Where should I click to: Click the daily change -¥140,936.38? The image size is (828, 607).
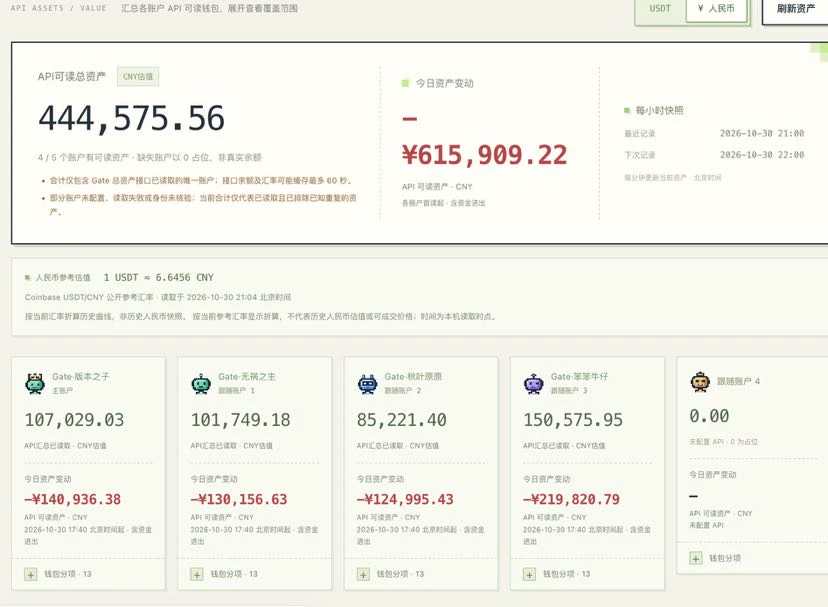point(73,499)
